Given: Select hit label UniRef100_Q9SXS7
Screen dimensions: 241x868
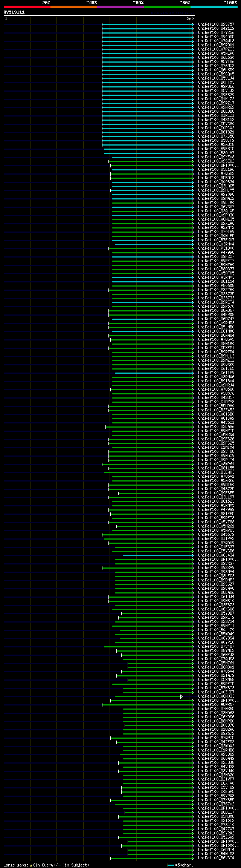Looking at the screenshot, I should pyautogui.click(x=216, y=563).
